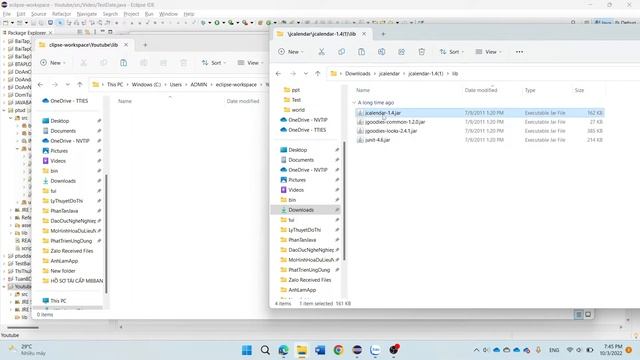The width and height of the screenshot is (640, 360).
Task: Select jcalendar-1.4.jar file
Action: point(480,113)
